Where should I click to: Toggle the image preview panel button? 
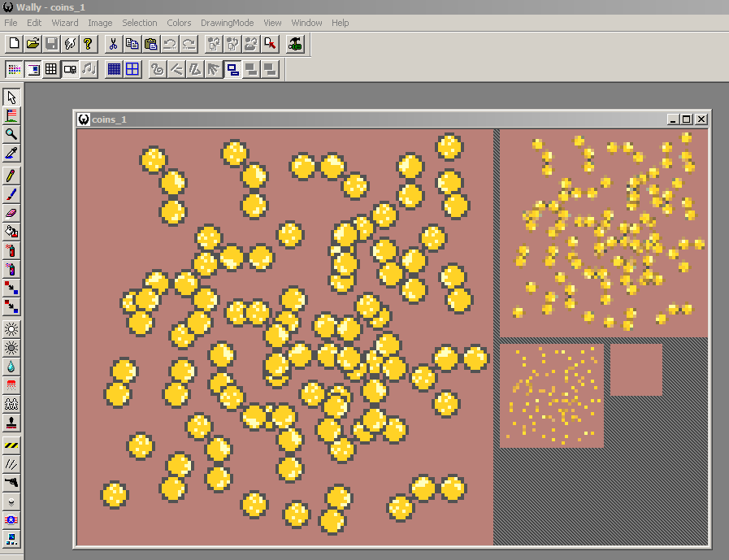[33, 70]
